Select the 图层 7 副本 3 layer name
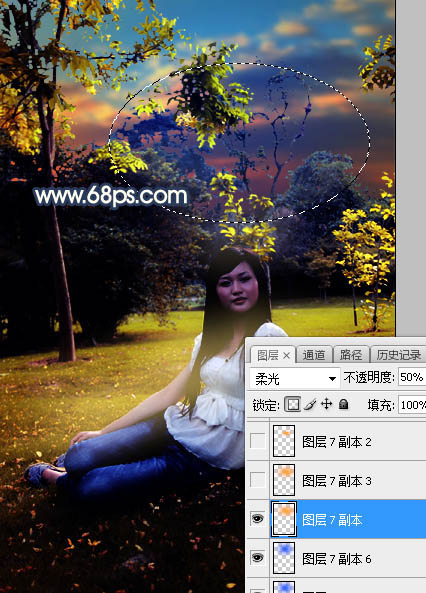The height and width of the screenshot is (593, 426). (336, 481)
